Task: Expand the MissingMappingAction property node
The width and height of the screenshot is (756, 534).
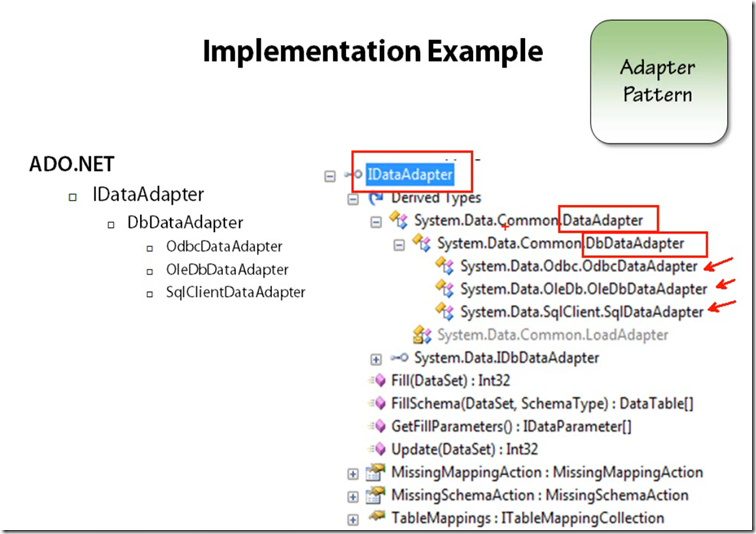Action: [x=353, y=474]
